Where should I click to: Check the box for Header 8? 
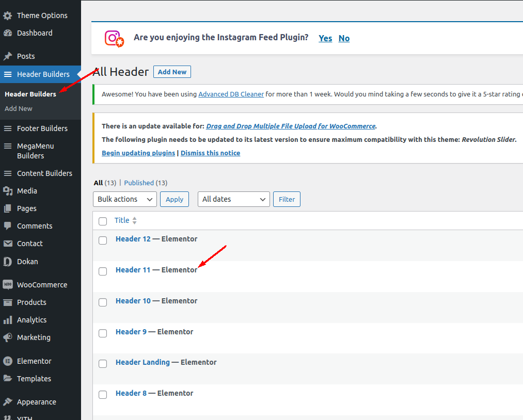coord(103,395)
